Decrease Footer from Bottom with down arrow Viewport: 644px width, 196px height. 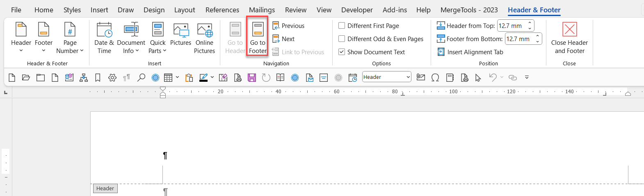(537, 42)
